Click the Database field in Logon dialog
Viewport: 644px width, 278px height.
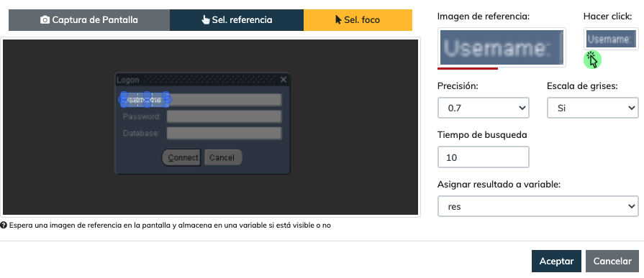225,134
